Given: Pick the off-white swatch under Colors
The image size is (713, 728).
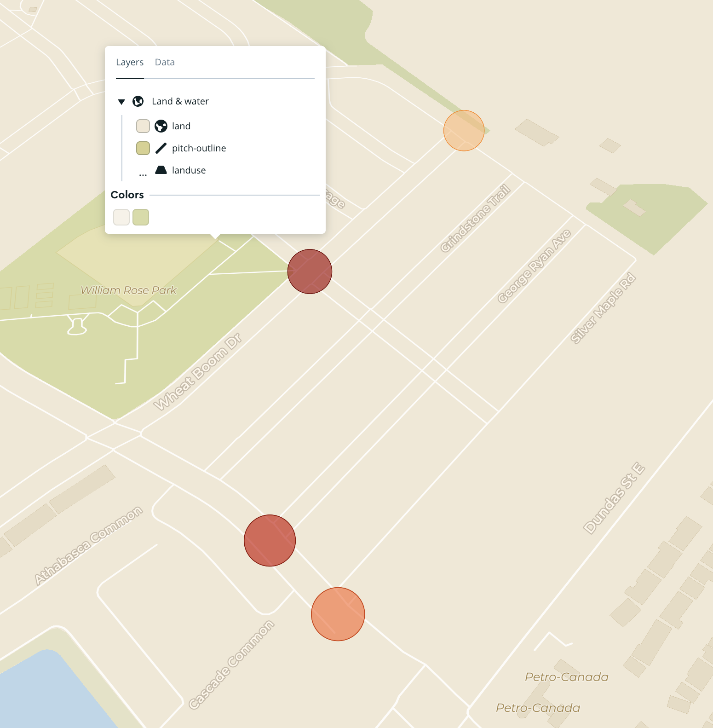Looking at the screenshot, I should pos(121,217).
